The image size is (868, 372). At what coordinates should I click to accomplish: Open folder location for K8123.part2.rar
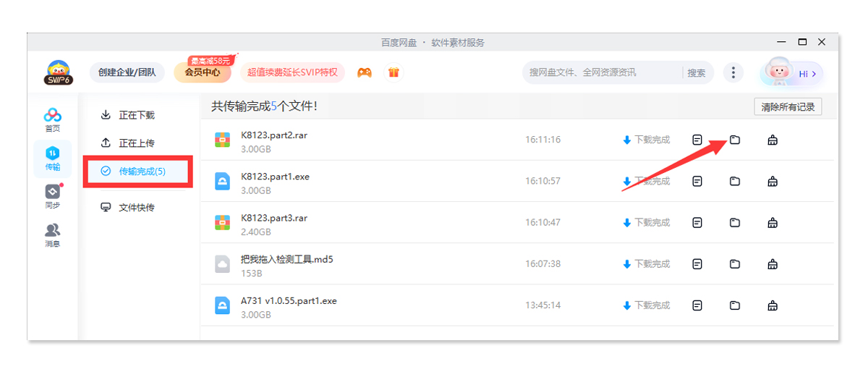pyautogui.click(x=735, y=140)
